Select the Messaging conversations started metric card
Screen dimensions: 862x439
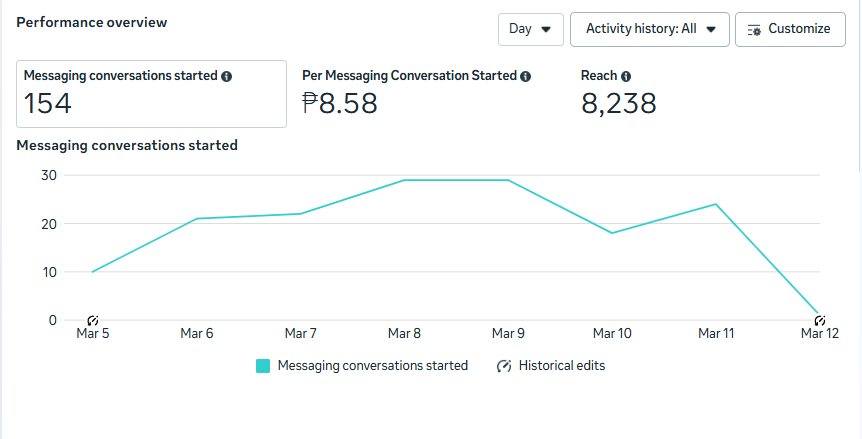[152, 94]
